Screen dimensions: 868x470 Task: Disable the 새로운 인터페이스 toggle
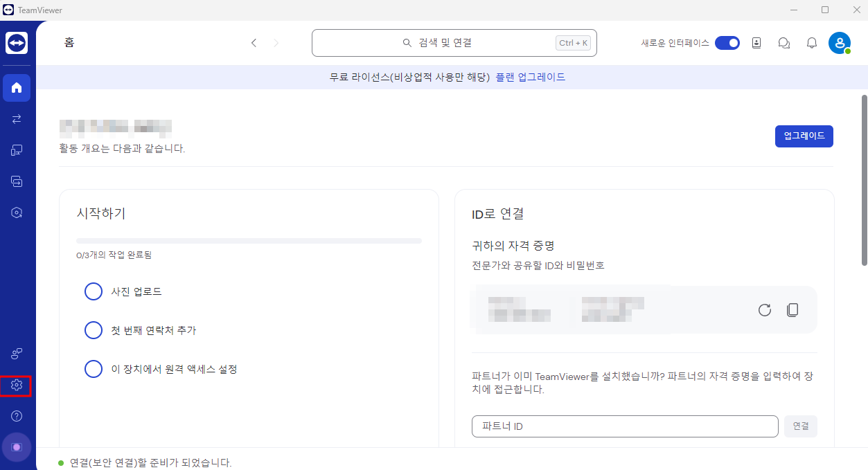click(727, 42)
